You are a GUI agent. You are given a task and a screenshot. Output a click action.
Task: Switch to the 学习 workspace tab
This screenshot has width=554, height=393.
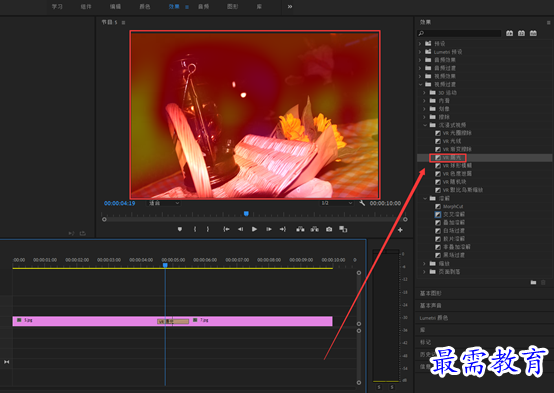coord(57,7)
